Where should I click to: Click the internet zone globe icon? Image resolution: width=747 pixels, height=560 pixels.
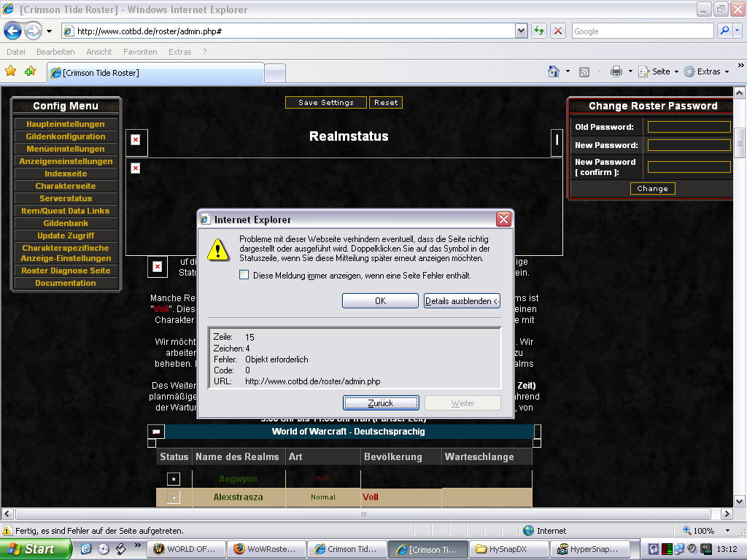coord(528,531)
